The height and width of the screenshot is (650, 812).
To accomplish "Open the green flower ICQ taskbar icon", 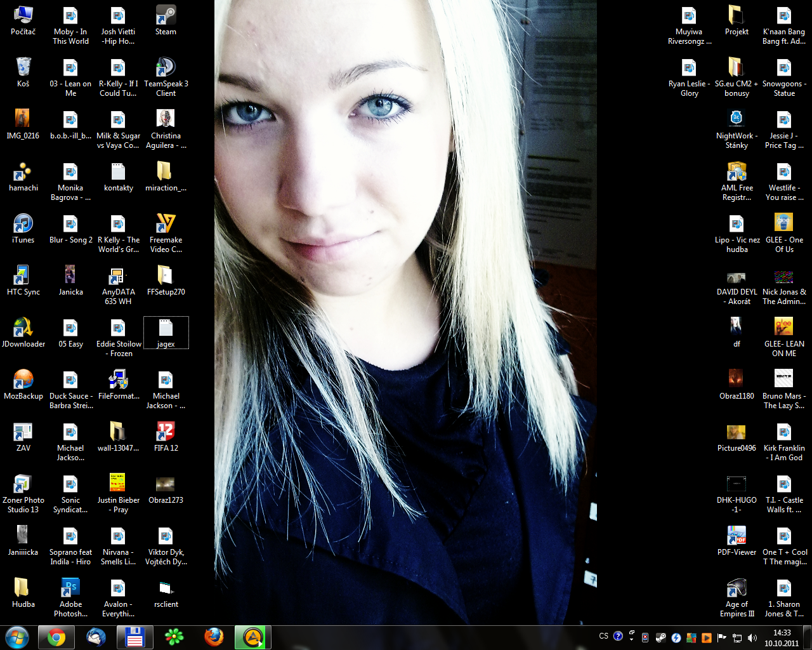I will 174,637.
